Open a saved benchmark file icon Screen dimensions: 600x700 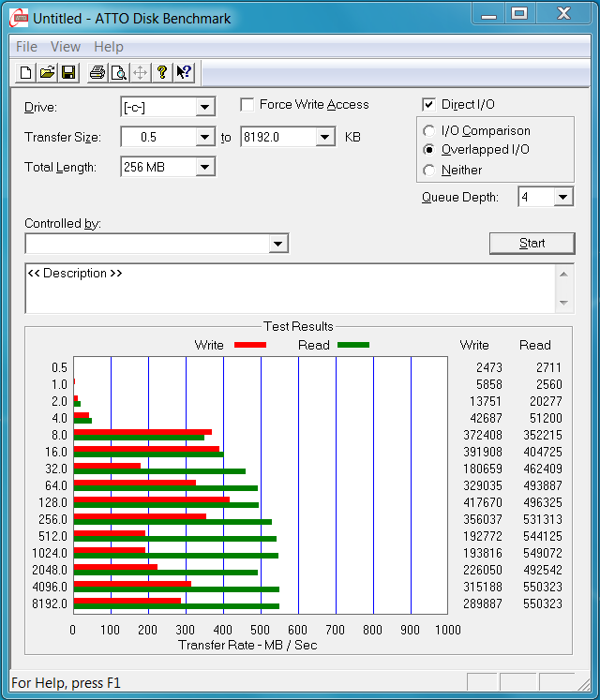coord(48,72)
